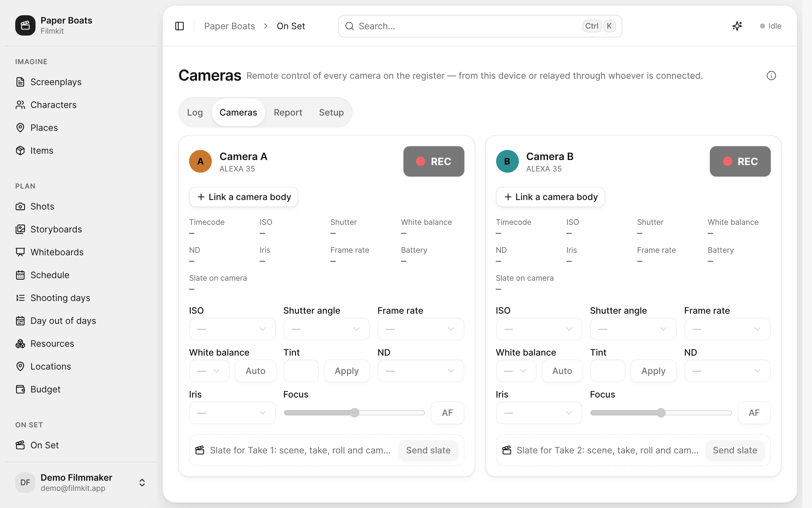The image size is (812, 508).
Task: Link a camera body to Camera B
Action: 550,197
